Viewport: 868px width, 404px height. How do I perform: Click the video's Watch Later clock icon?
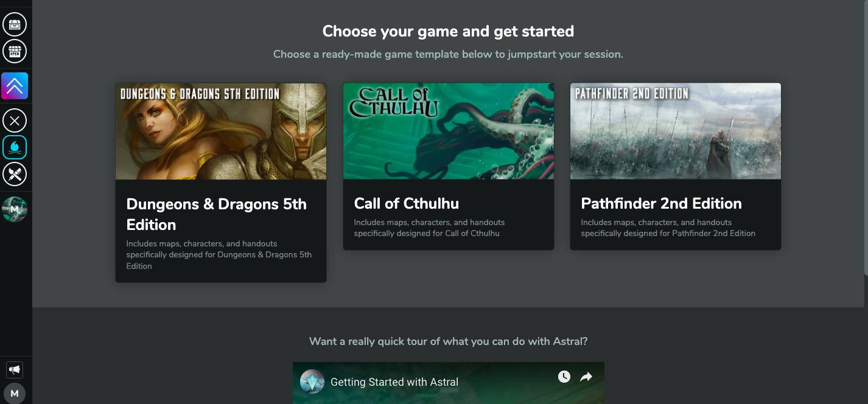564,377
